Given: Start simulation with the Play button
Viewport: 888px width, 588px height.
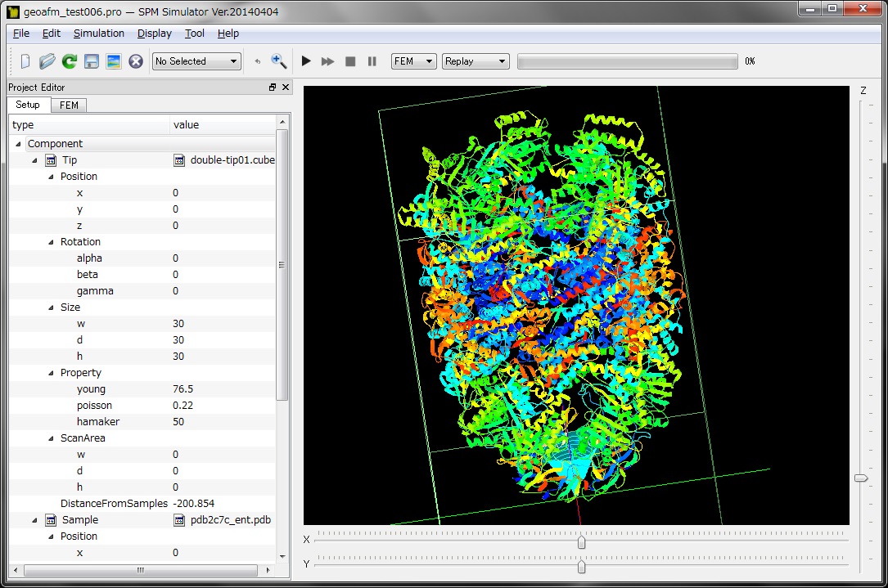Looking at the screenshot, I should [x=306, y=61].
